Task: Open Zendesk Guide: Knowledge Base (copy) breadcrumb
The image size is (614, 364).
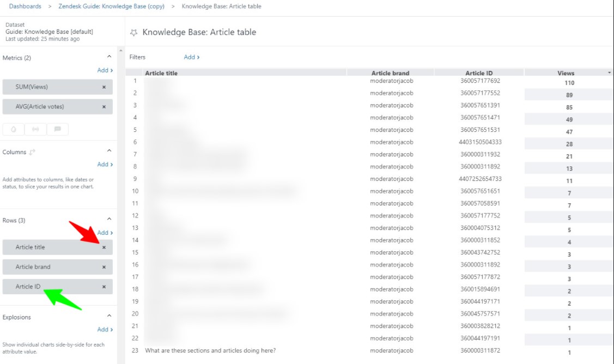Action: (x=111, y=7)
